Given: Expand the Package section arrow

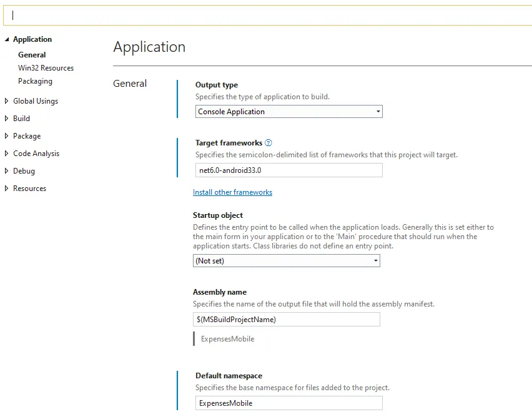Looking at the screenshot, I should coord(7,136).
